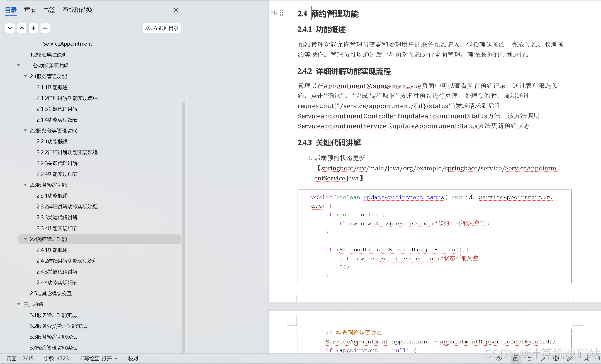Click the 2.4.2 详细讲解功能实现流程 document heading
The width and height of the screenshot is (601, 364).
tap(344, 71)
